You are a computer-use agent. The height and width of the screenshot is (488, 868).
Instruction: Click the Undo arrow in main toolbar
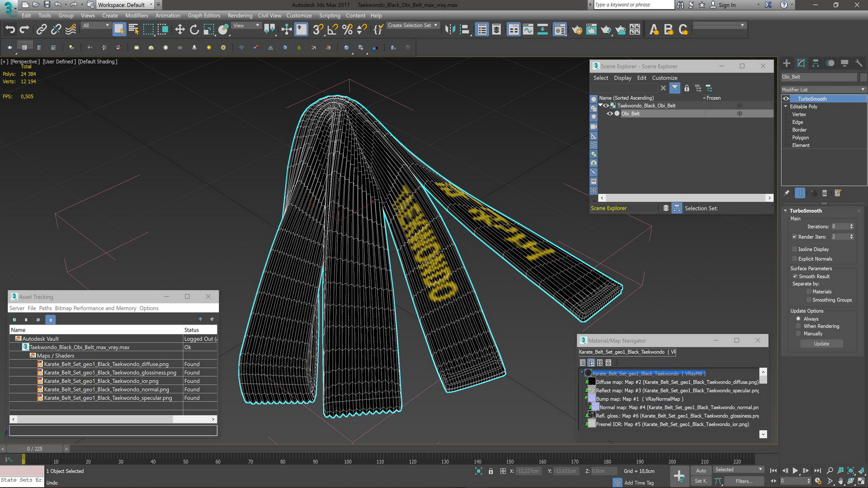(10, 30)
